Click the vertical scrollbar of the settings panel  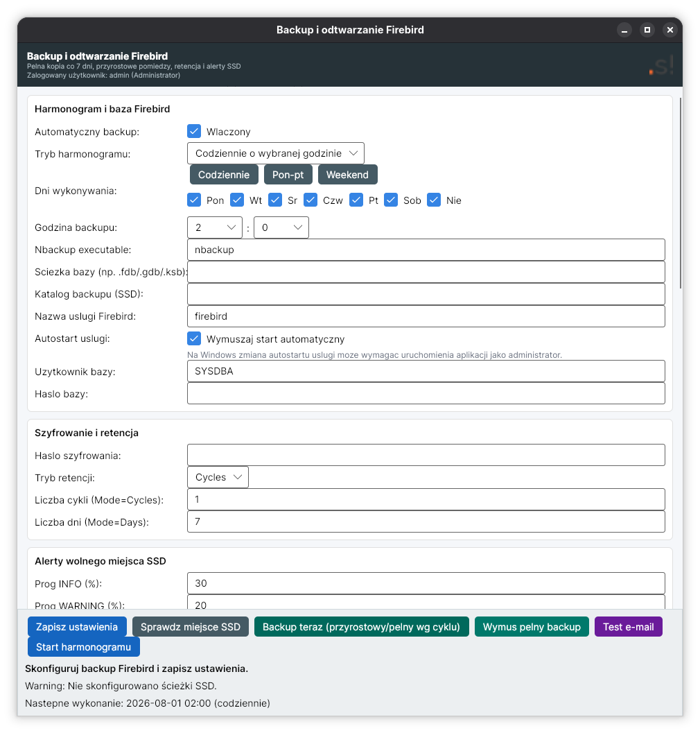[681, 193]
